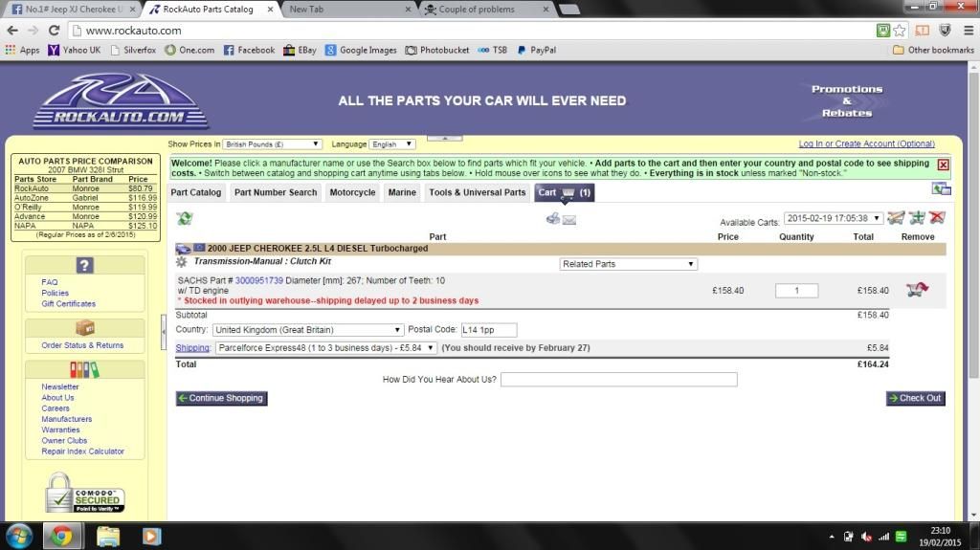This screenshot has width=980, height=550.
Task: Click the Shipping link
Action: click(192, 347)
